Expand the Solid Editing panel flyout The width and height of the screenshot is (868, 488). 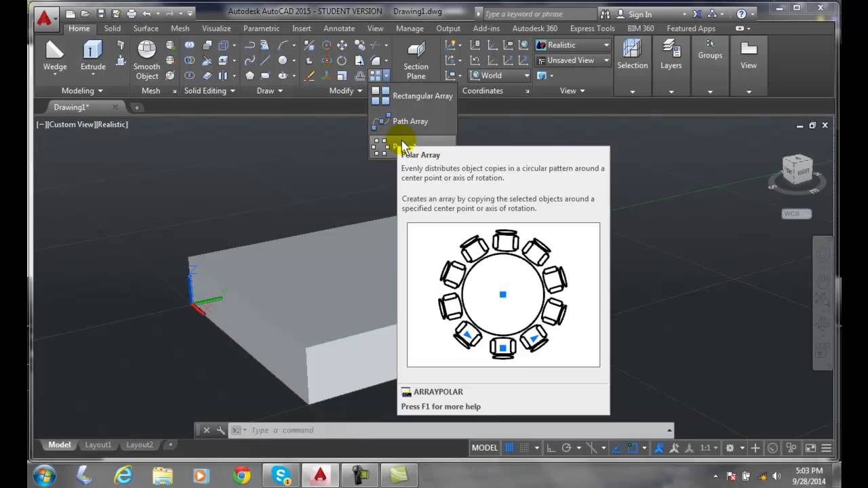[210, 91]
